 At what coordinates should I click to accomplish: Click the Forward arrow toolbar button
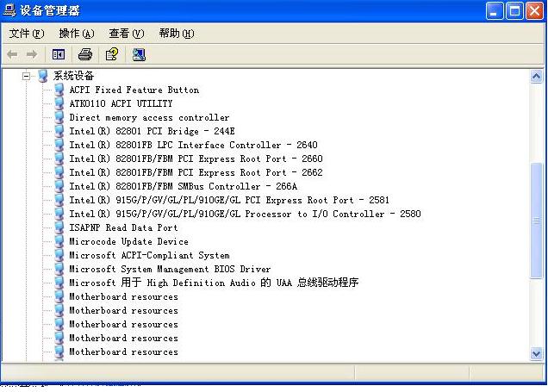click(x=32, y=54)
